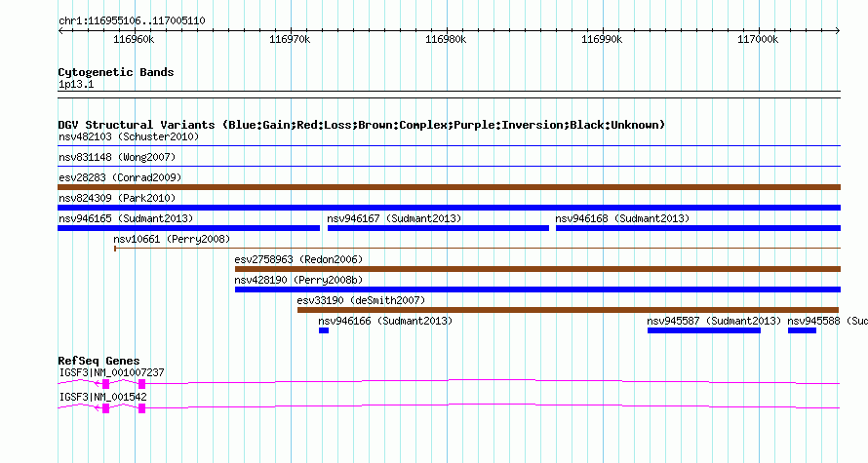Select variant label nsv946168 (Sudmant2013)
The width and height of the screenshot is (868, 463).
point(622,218)
